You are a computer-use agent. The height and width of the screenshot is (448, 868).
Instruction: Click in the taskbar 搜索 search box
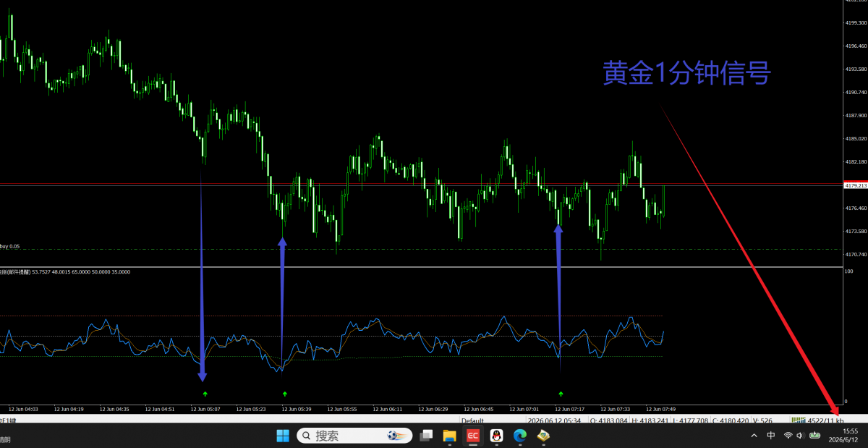coord(354,436)
